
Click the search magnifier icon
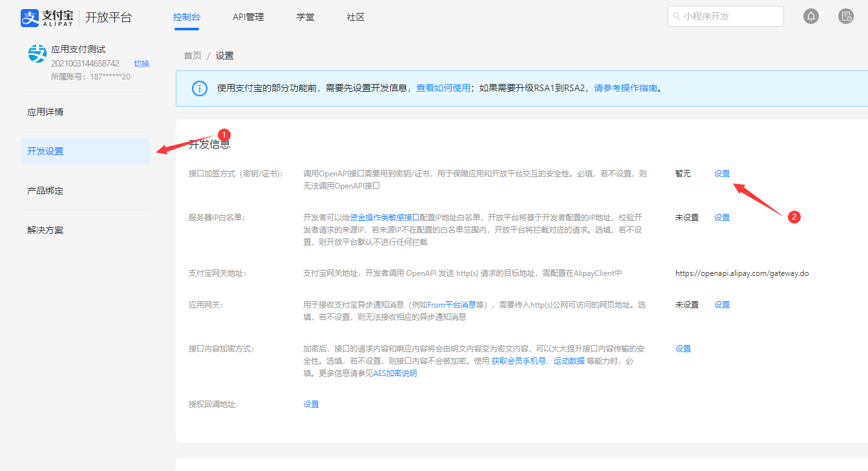676,16
